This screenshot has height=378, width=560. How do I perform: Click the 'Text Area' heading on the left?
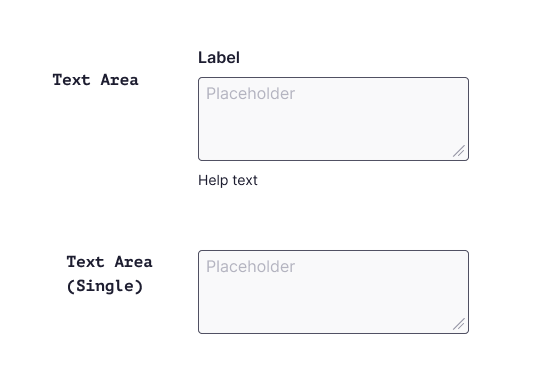tap(95, 80)
